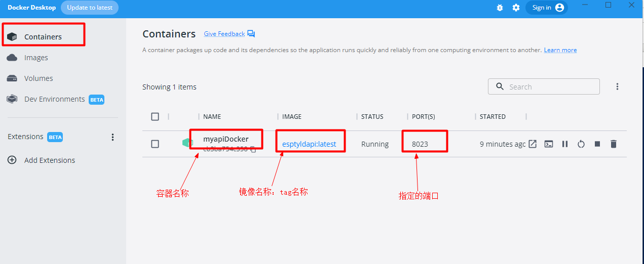Click the Sign in button
644x264 pixels.
tap(547, 8)
